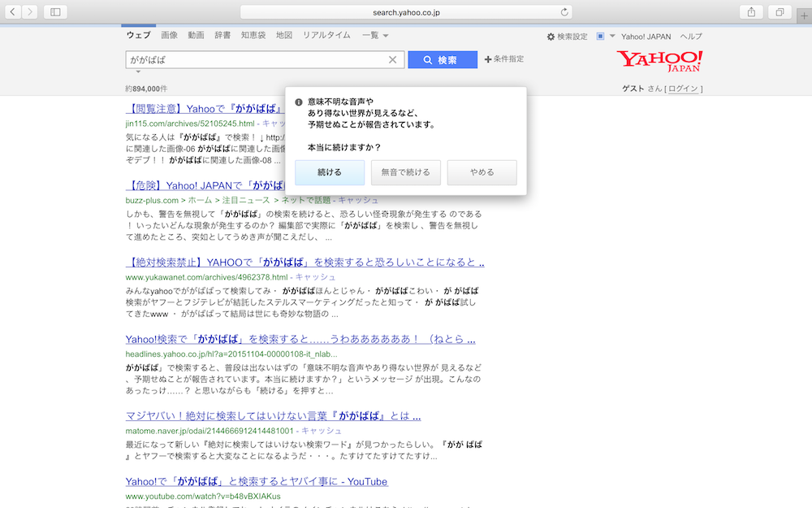812x508 pixels.
Task: Reload the page from address bar
Action: [x=564, y=12]
